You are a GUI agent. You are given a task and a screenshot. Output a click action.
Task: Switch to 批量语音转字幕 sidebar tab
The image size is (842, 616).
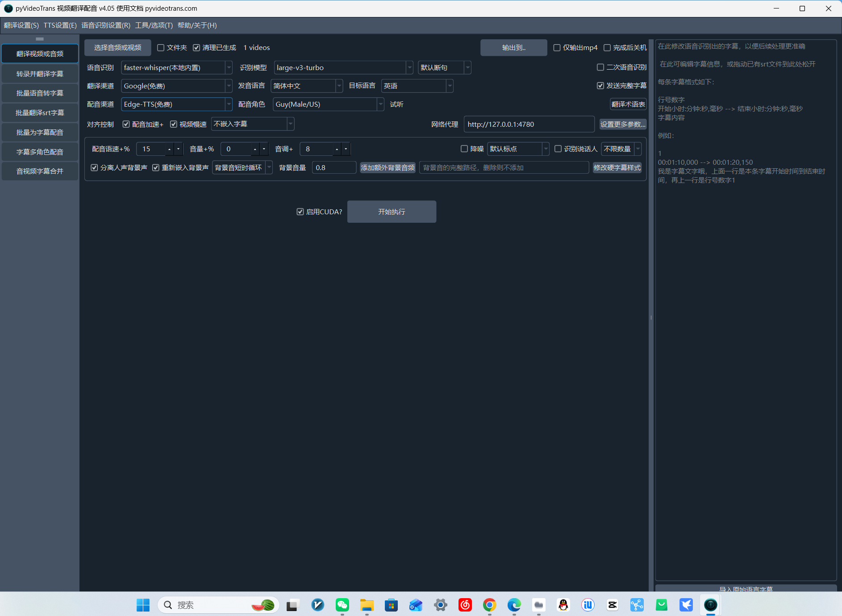point(40,93)
